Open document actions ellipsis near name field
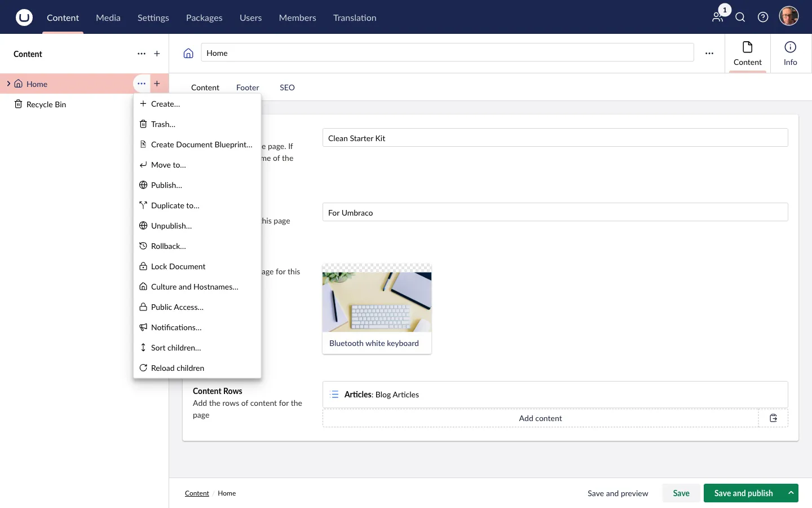Image resolution: width=812 pixels, height=508 pixels. [x=709, y=52]
